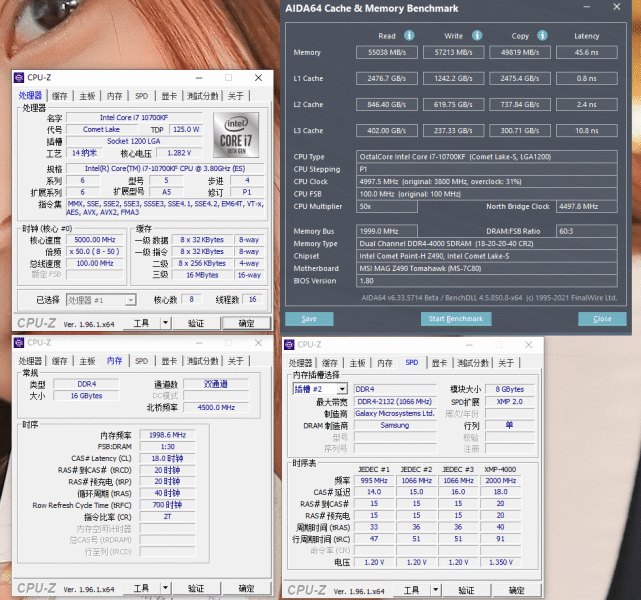
Task: Switch to 主板 tab in processor CPU-Z window
Action: coord(87,96)
